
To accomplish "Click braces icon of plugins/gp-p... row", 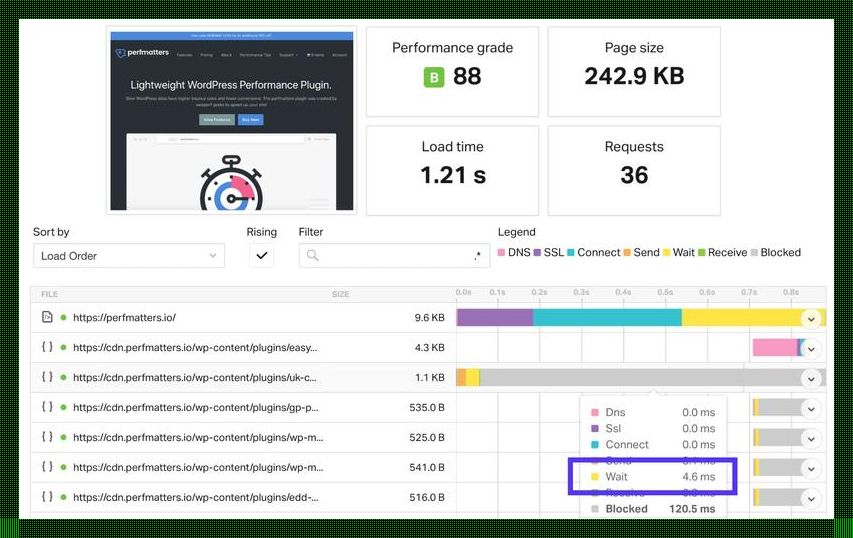I will pos(47,406).
